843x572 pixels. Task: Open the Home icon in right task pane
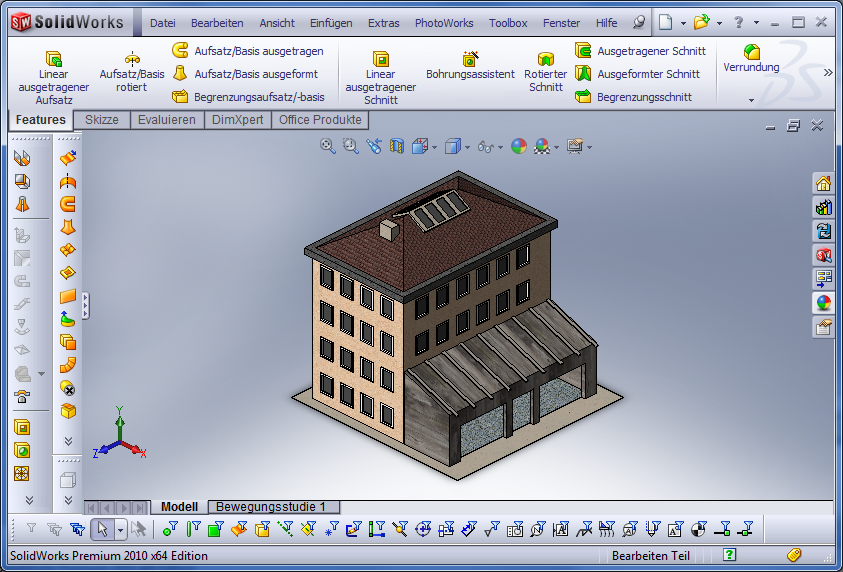(823, 183)
